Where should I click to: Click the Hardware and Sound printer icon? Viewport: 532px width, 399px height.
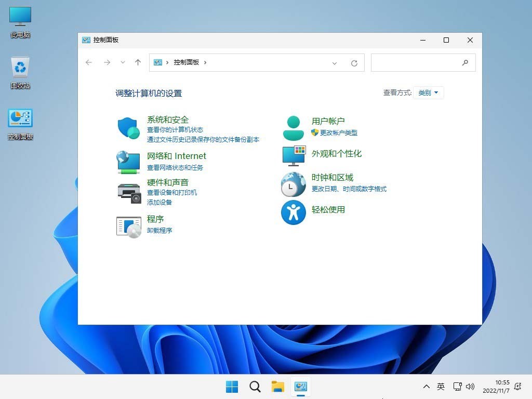click(x=129, y=193)
